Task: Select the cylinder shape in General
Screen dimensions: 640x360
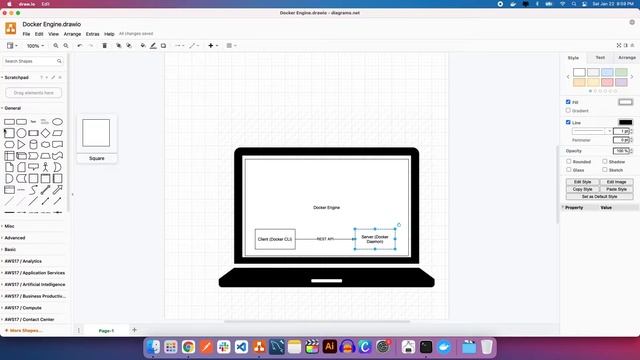Action: pos(33,144)
